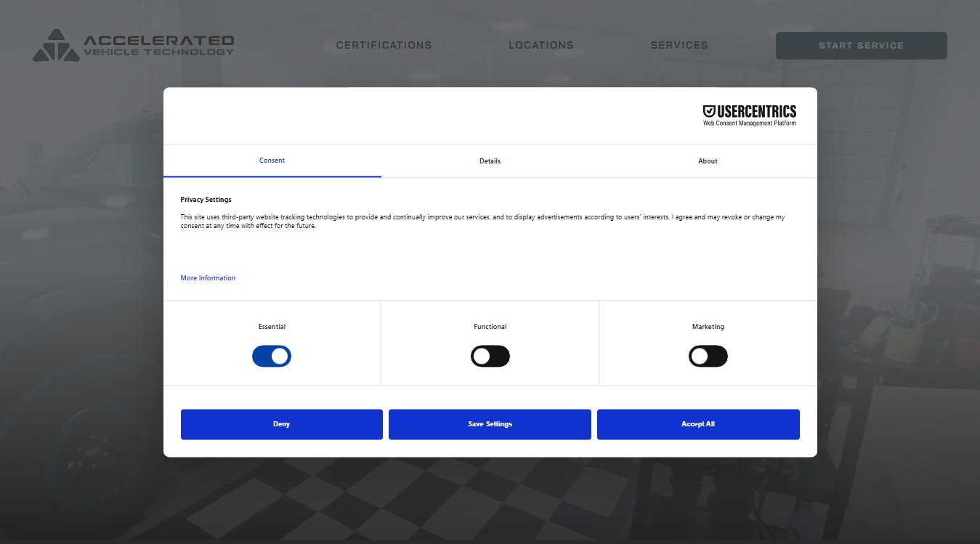
Task: Open Certifications in the site navigation
Action: coord(384,45)
